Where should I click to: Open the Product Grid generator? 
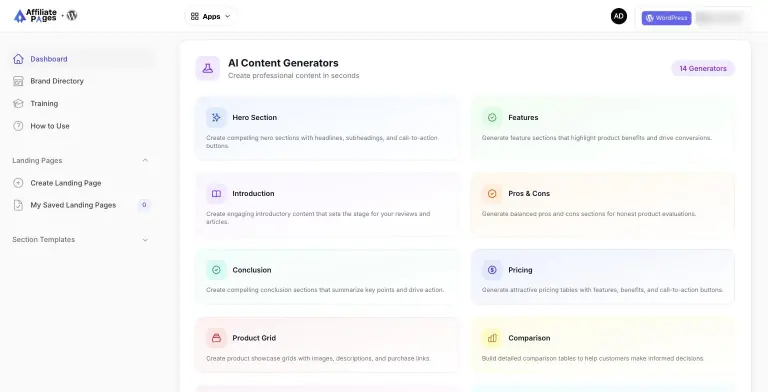(327, 345)
